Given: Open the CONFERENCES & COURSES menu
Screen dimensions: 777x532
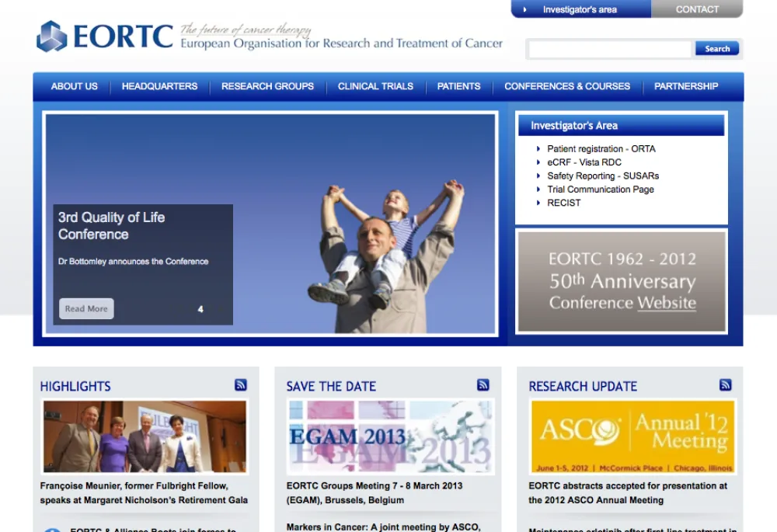Looking at the screenshot, I should 567,86.
